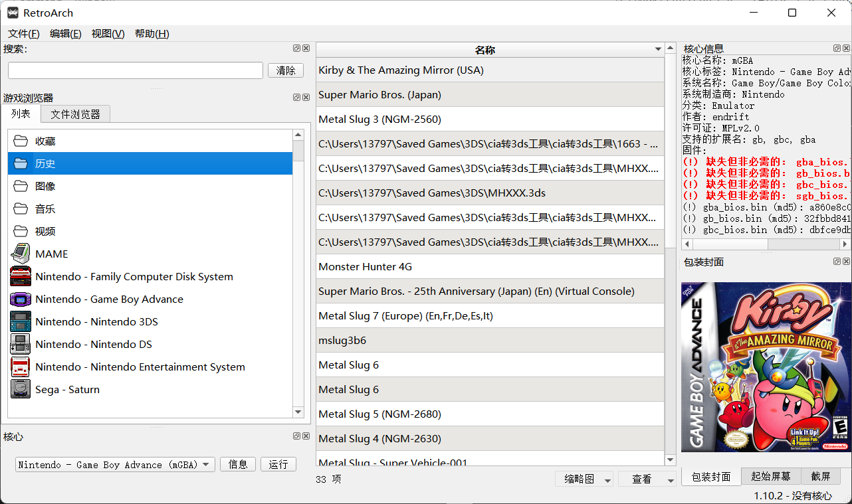Viewport: 852px width, 504px height.
Task: Click the MAME arcade cabinet icon
Action: coord(21,254)
